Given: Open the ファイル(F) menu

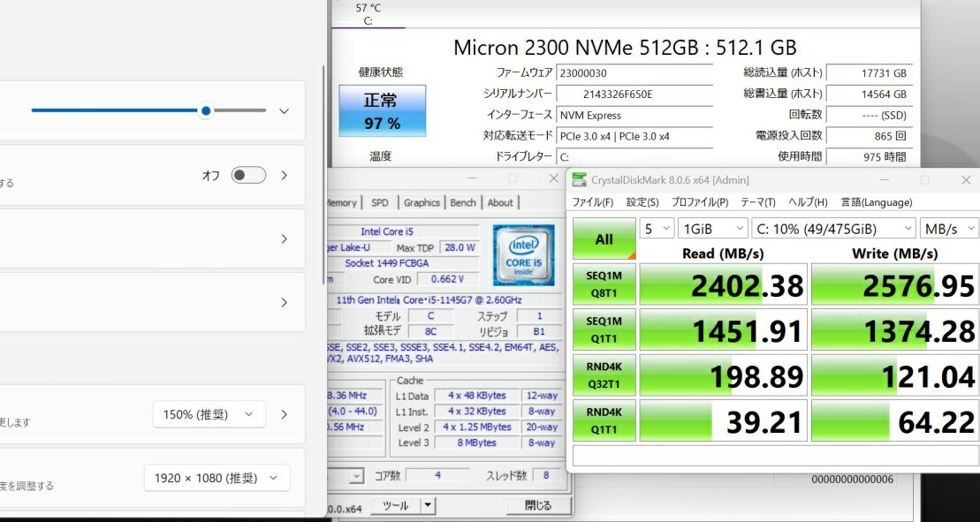Looking at the screenshot, I should tap(593, 202).
